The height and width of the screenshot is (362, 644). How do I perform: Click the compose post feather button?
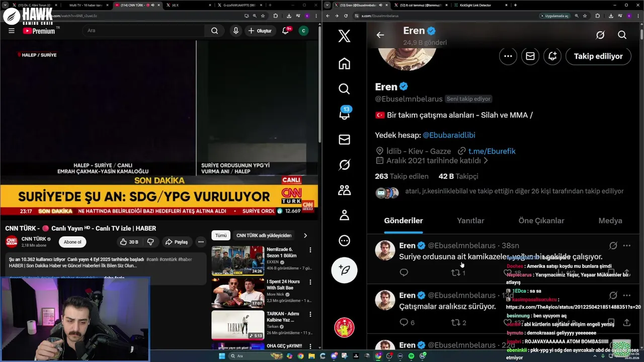coord(344,270)
